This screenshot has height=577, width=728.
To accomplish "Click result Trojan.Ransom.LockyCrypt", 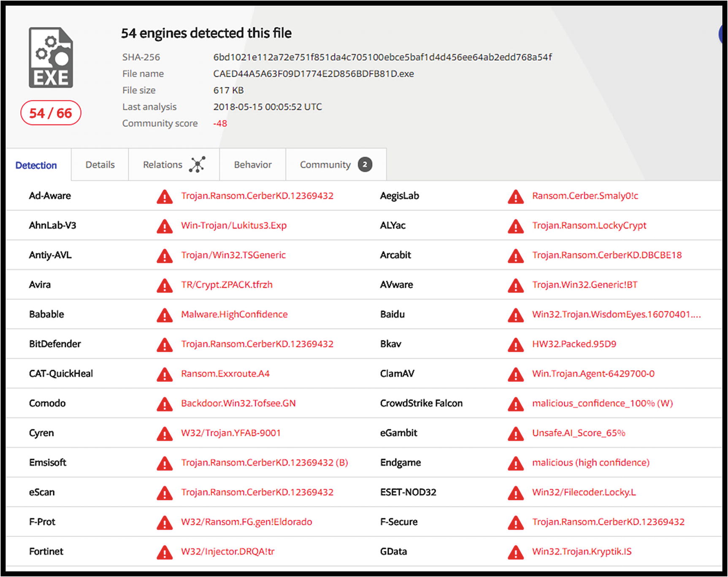I will [589, 225].
